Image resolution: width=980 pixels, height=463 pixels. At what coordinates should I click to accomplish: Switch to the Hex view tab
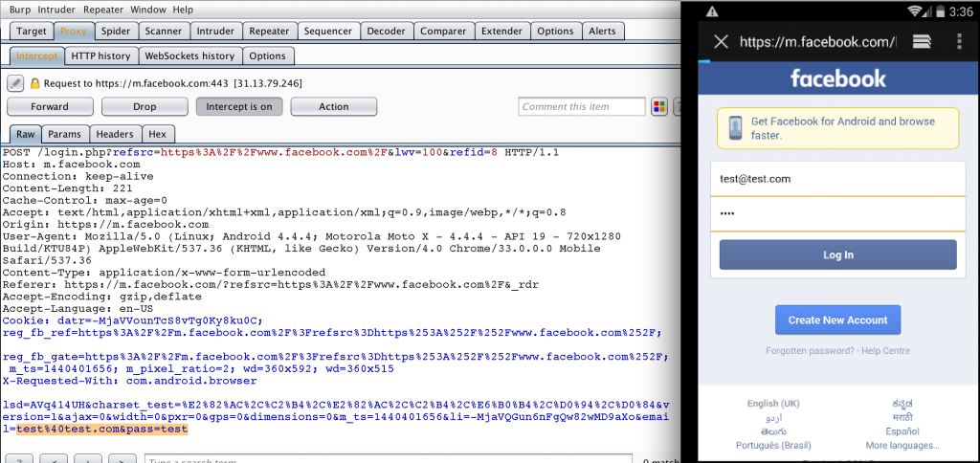[x=158, y=134]
